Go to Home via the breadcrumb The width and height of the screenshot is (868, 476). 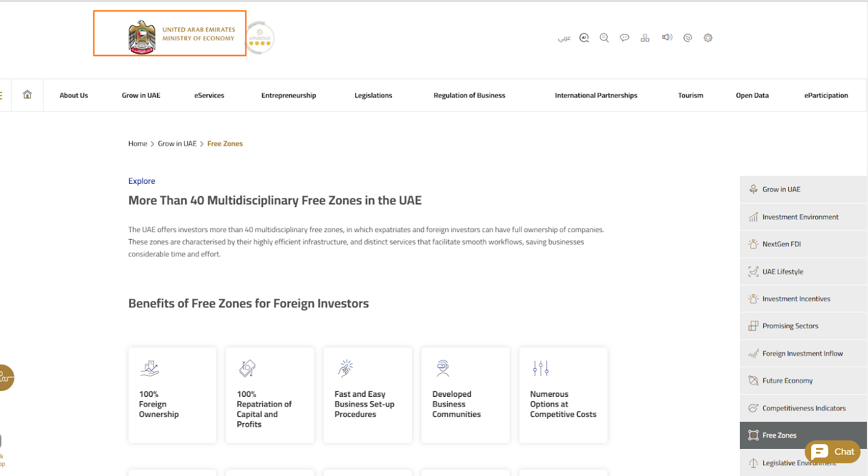[x=138, y=144]
